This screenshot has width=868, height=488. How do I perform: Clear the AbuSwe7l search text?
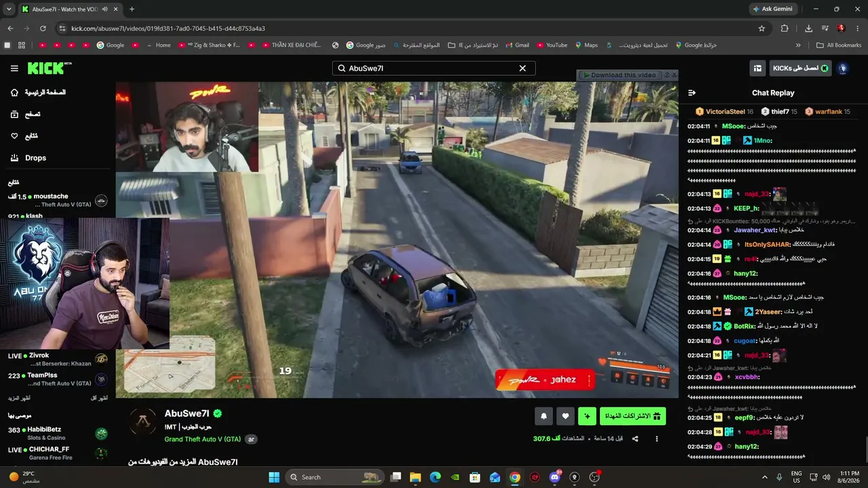pyautogui.click(x=522, y=68)
